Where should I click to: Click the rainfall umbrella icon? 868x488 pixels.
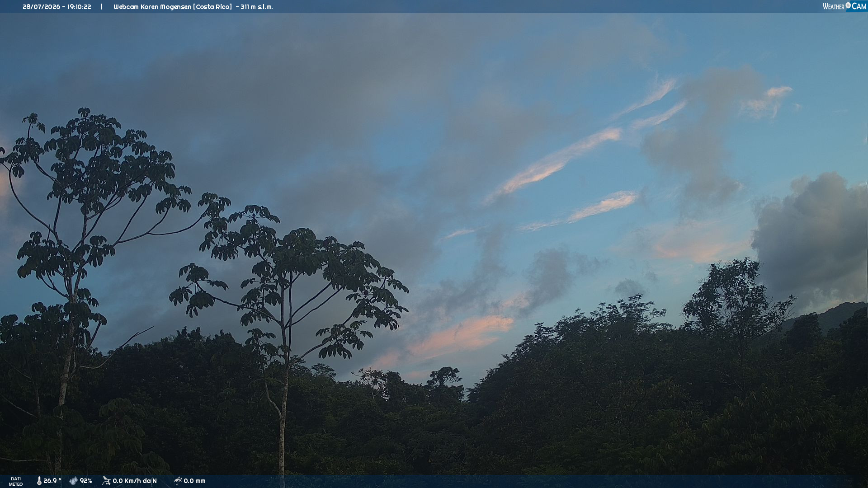point(178,481)
